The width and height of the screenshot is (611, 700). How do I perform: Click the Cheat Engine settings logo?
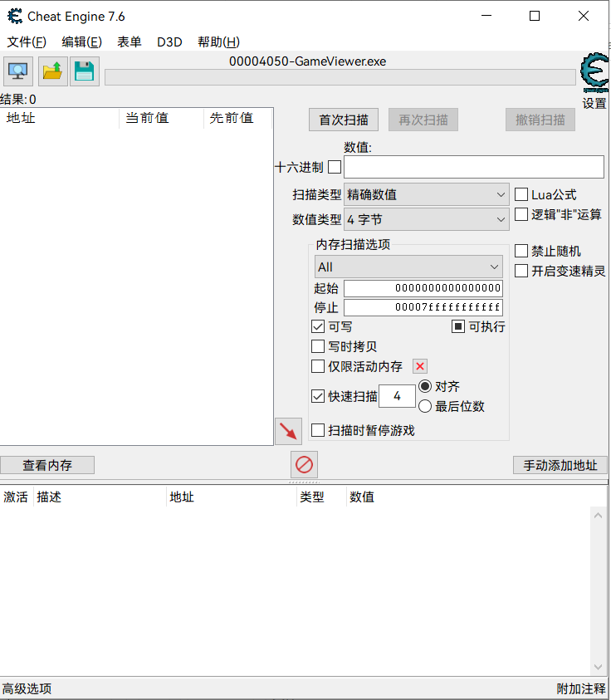pyautogui.click(x=594, y=75)
